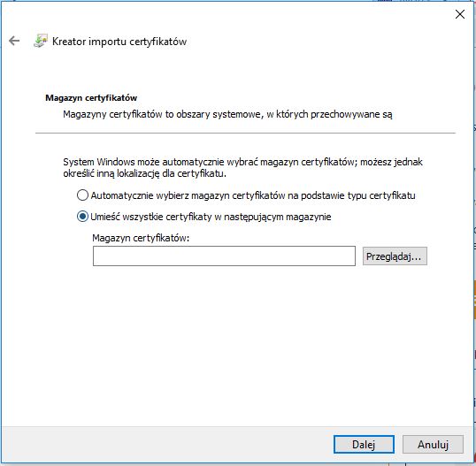Cancel the wizard with Anuluj
This screenshot has width=476, height=466.
point(433,445)
